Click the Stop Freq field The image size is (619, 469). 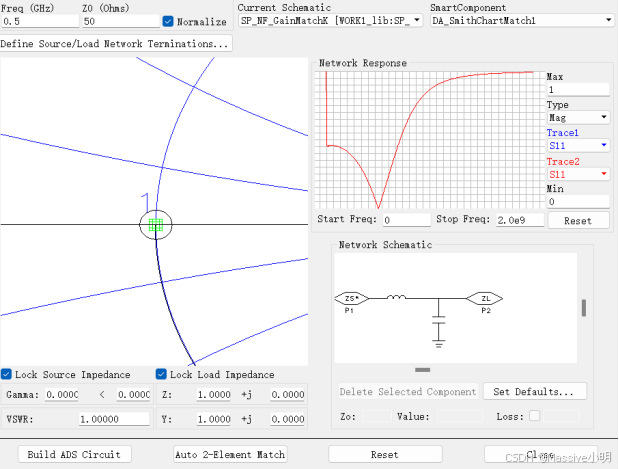520,220
